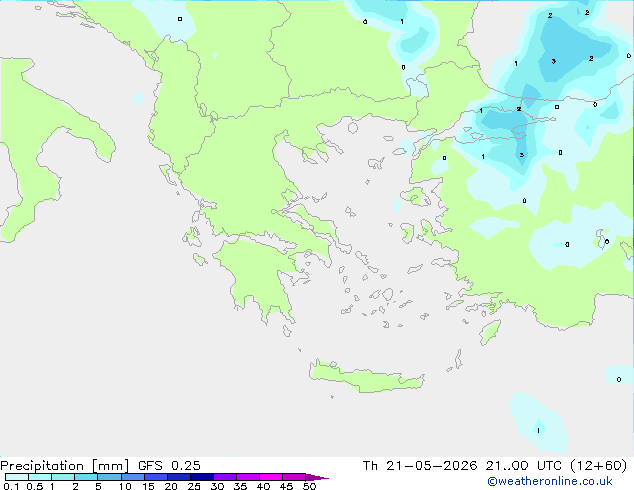Select the 20–25 mm dark blue swatch
This screenshot has height=490, width=634.
point(179,477)
